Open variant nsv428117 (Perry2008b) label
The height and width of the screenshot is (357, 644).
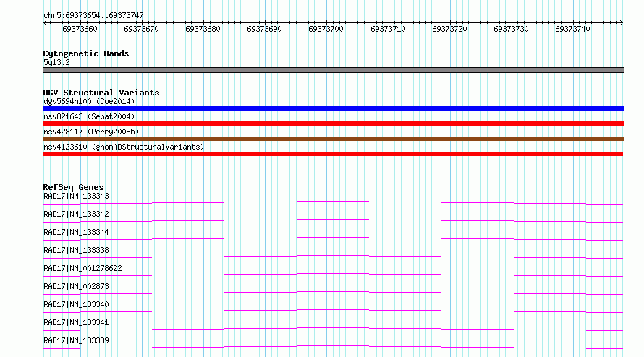coord(91,132)
